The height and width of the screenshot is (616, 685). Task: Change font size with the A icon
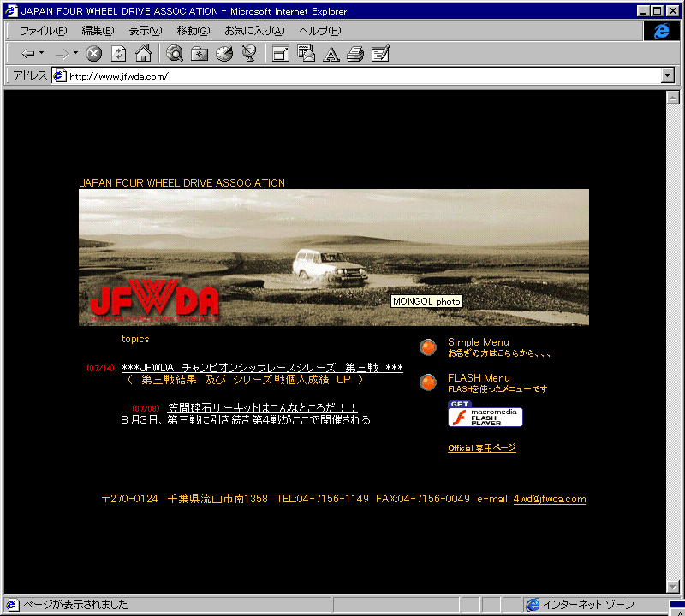(x=331, y=54)
